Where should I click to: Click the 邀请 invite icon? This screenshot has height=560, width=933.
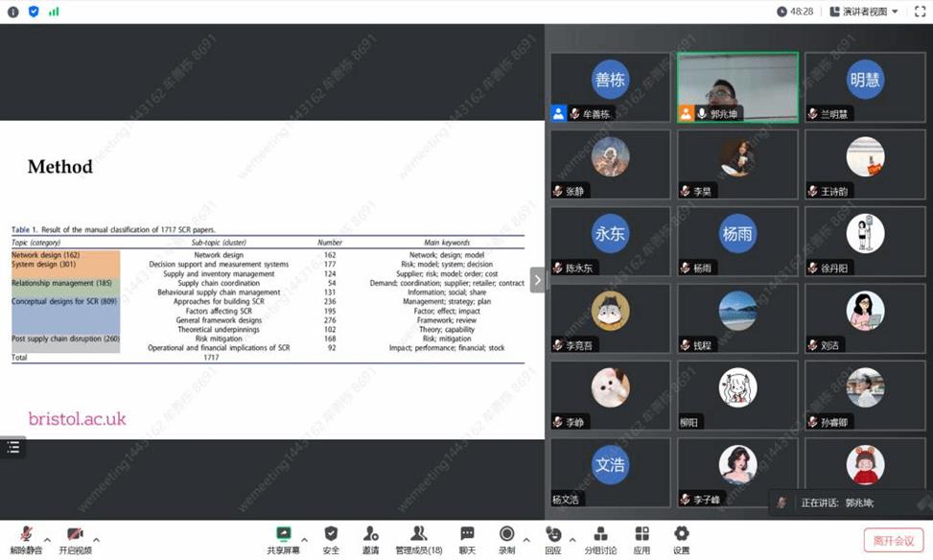click(x=370, y=535)
